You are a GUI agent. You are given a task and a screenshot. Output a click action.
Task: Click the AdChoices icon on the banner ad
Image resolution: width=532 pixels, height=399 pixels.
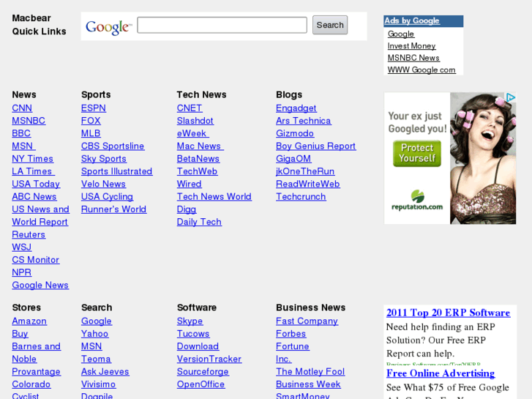511,97
